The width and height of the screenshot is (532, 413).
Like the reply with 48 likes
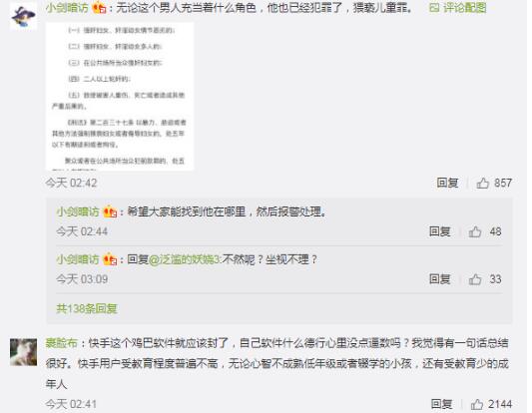coord(475,231)
